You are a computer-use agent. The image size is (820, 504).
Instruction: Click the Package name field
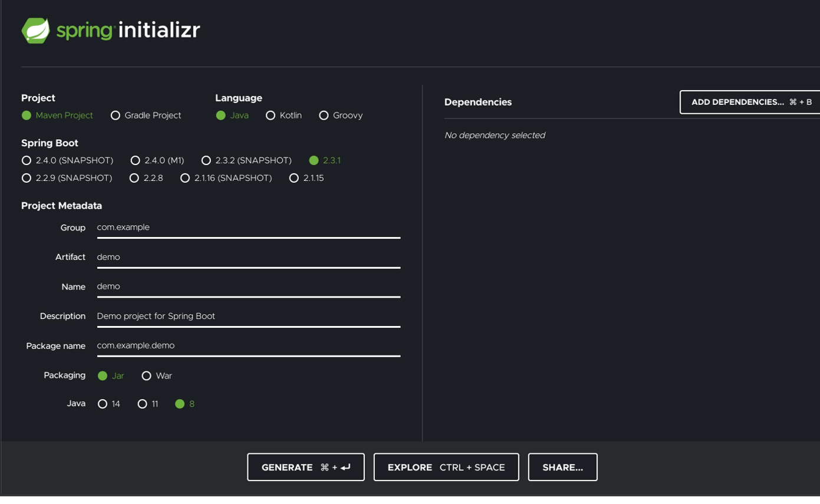click(x=248, y=345)
